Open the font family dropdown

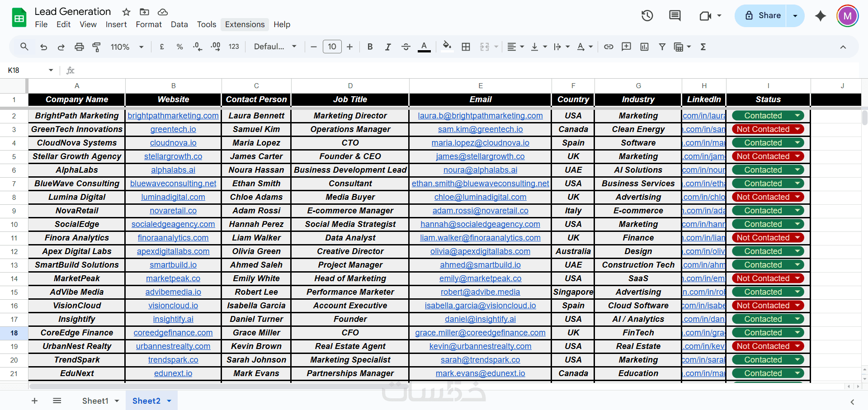tap(275, 47)
